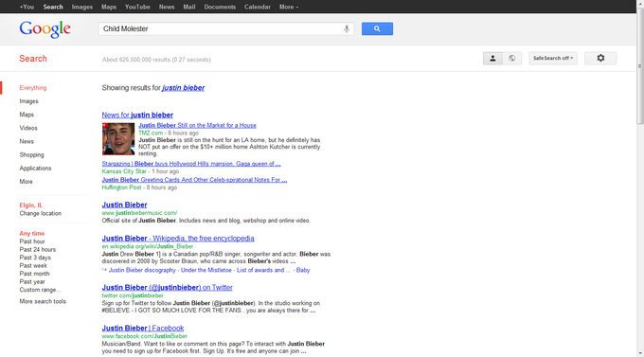Click the Search heading label
644x357 pixels.
coord(33,59)
